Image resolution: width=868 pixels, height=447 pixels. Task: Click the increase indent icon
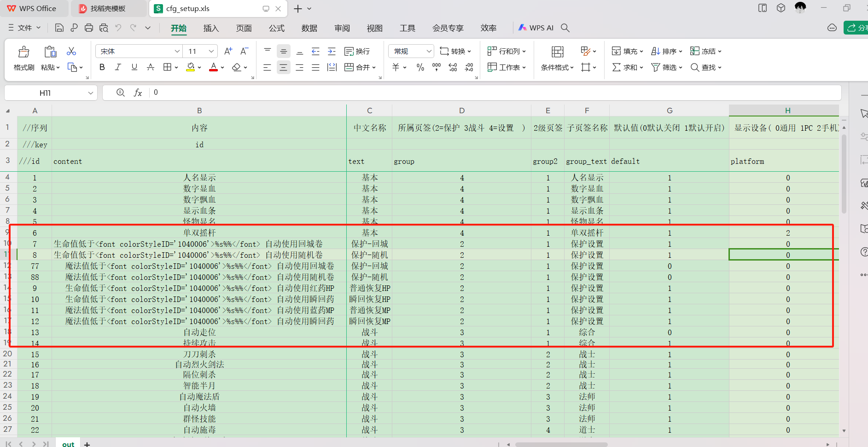(x=332, y=51)
